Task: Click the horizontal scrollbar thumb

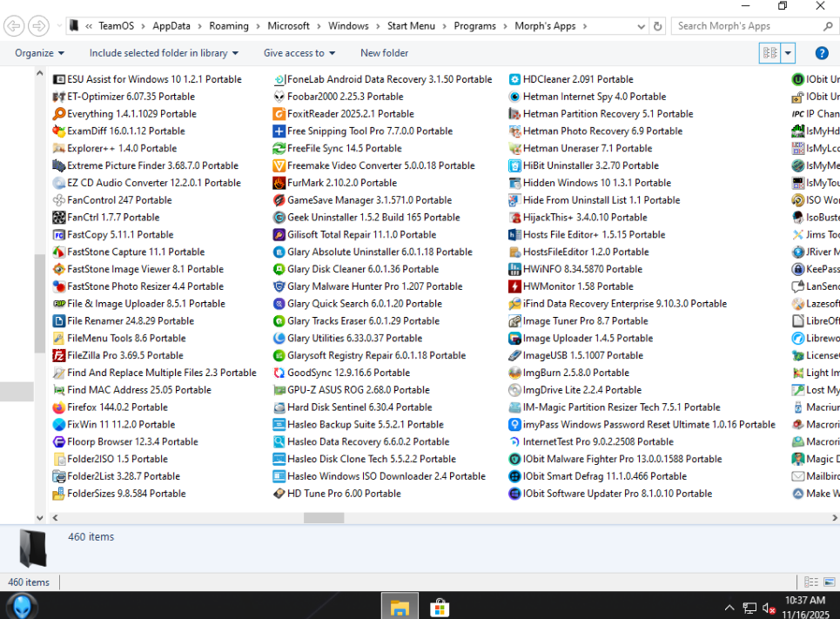Action: pyautogui.click(x=323, y=517)
